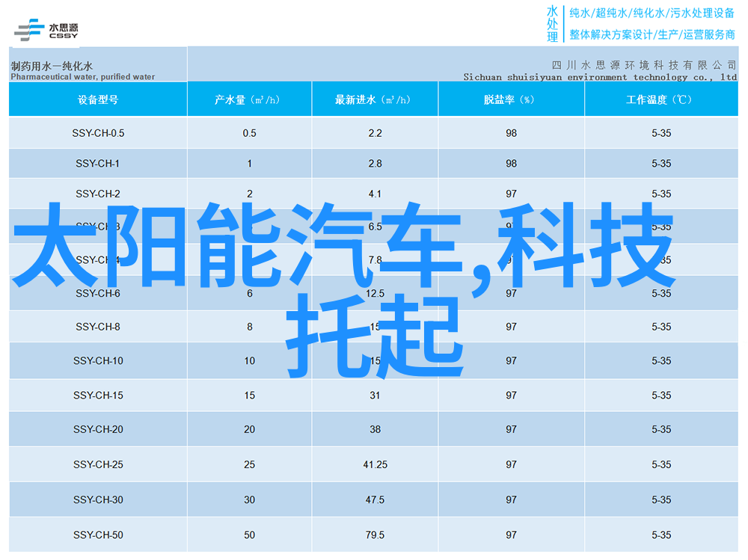748x560 pixels.
Task: Click the CSSY company logo
Action: tap(46, 30)
